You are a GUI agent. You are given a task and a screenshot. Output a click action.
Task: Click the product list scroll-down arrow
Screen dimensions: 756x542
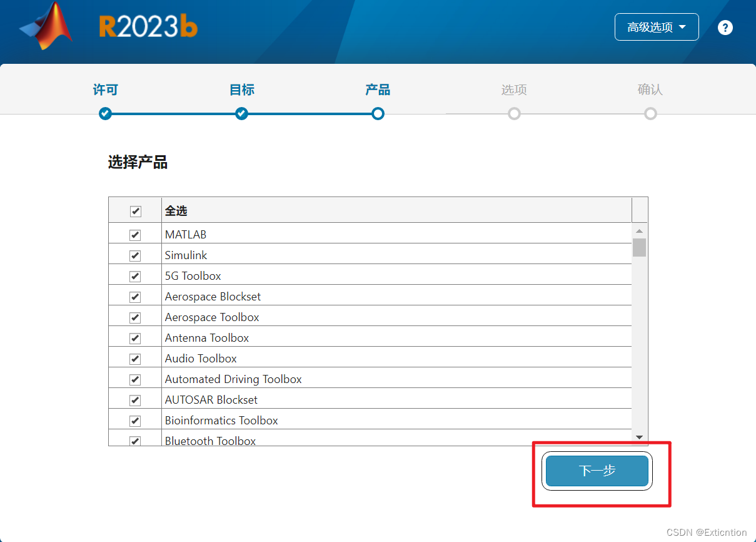pyautogui.click(x=639, y=437)
